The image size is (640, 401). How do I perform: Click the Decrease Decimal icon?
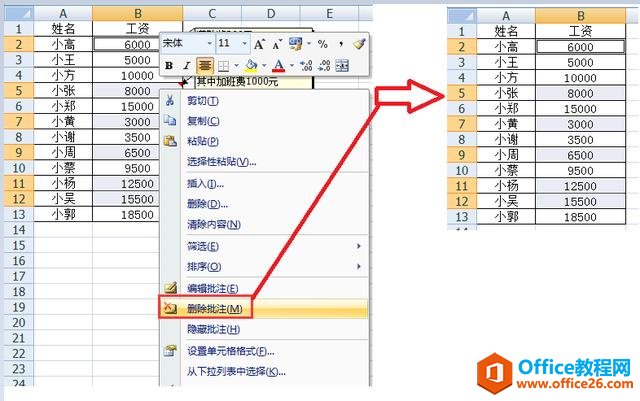click(324, 65)
